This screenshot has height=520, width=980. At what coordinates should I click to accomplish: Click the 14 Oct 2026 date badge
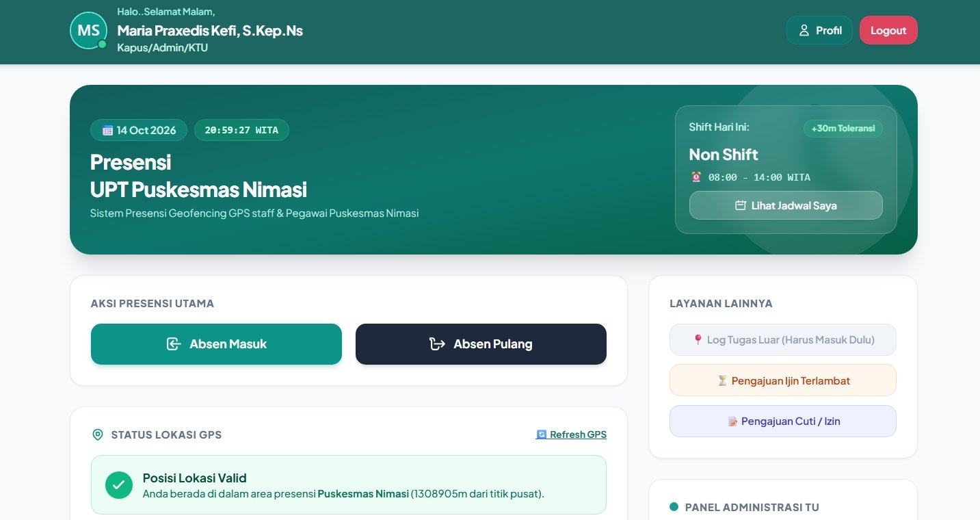pos(139,130)
